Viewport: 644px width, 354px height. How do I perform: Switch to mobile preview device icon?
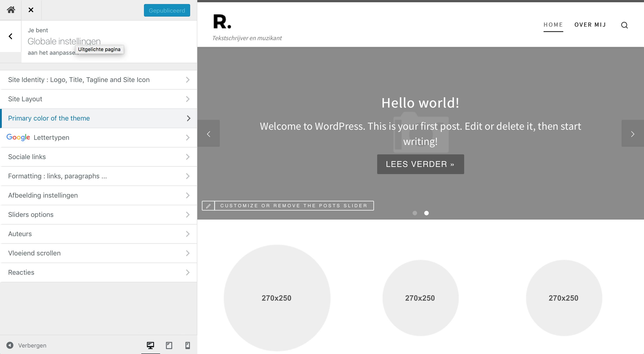(187, 345)
